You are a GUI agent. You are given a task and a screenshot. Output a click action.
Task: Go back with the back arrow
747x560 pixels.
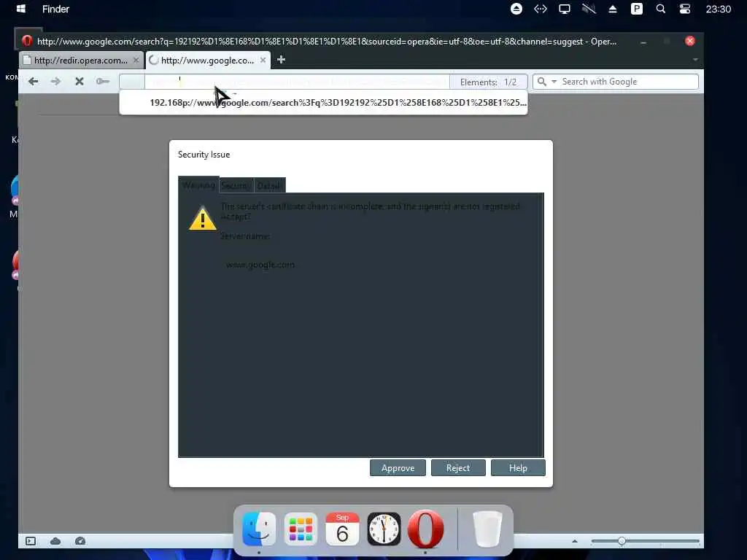coord(34,82)
